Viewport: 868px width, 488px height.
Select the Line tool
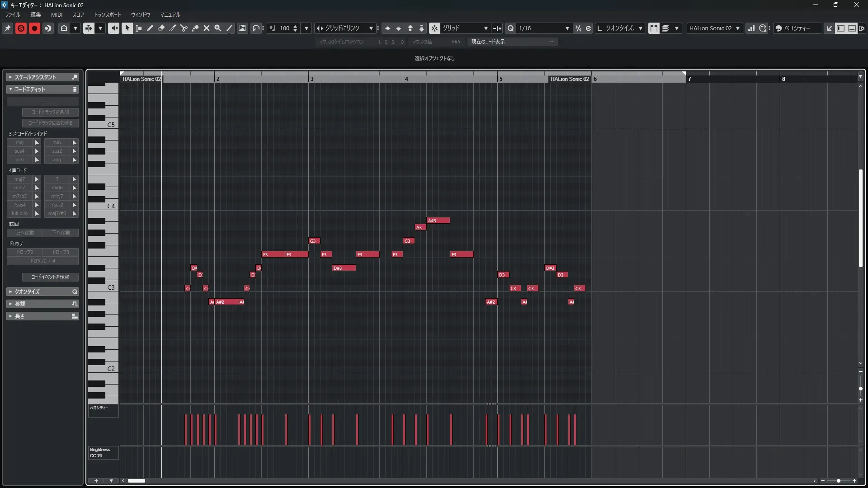(230, 28)
